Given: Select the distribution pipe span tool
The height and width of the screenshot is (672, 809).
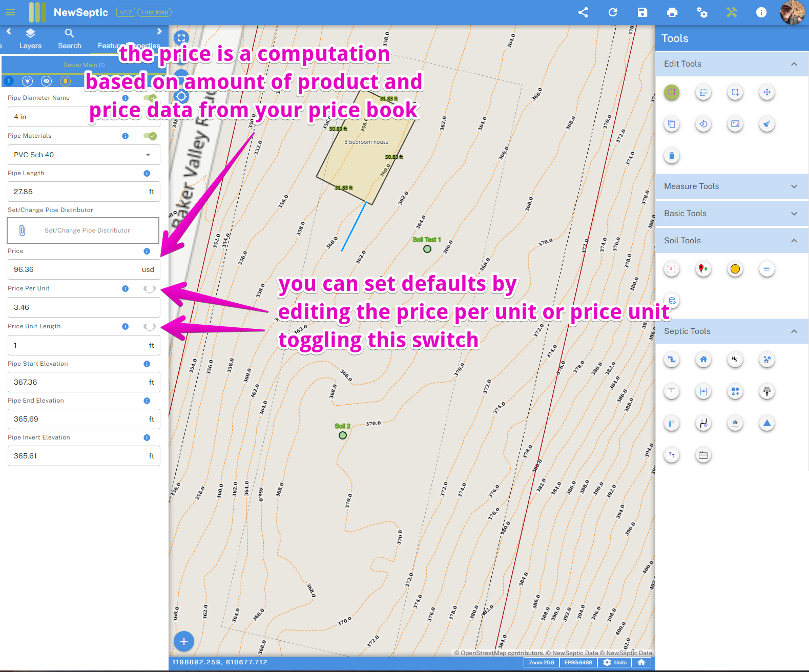Looking at the screenshot, I should (x=703, y=392).
